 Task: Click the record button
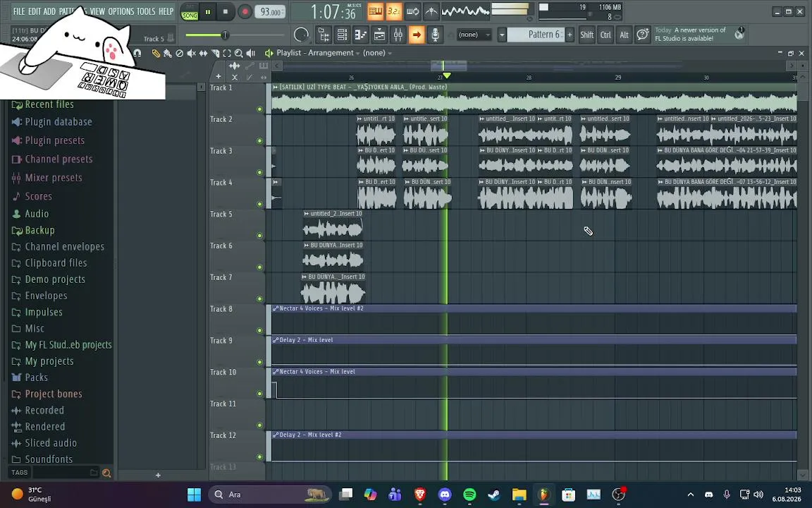[x=245, y=12]
